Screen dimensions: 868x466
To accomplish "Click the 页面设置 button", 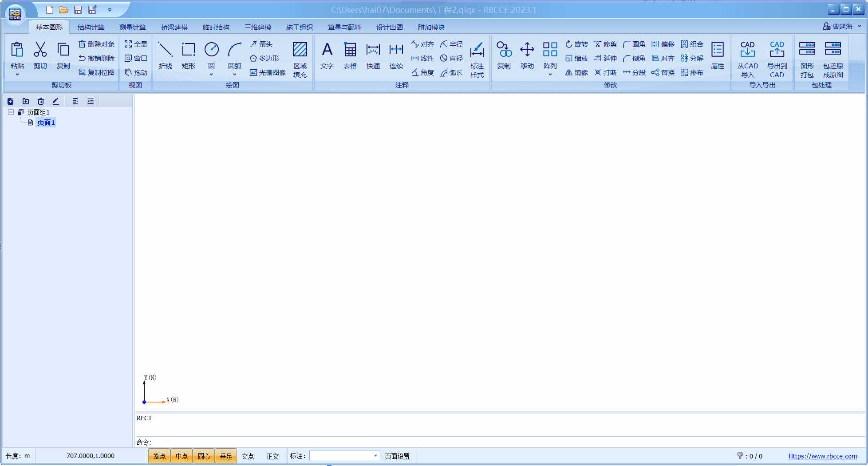I will [x=397, y=456].
